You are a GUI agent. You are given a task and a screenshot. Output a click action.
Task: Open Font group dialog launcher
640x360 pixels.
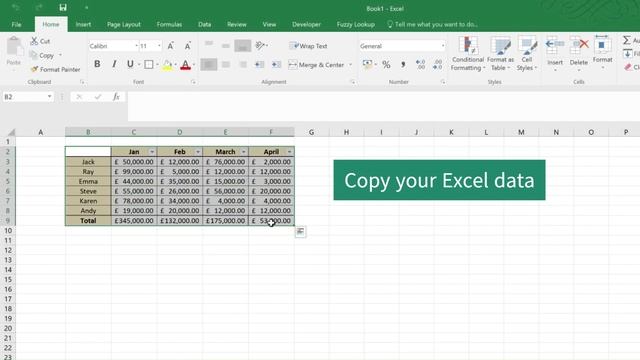[x=193, y=82]
